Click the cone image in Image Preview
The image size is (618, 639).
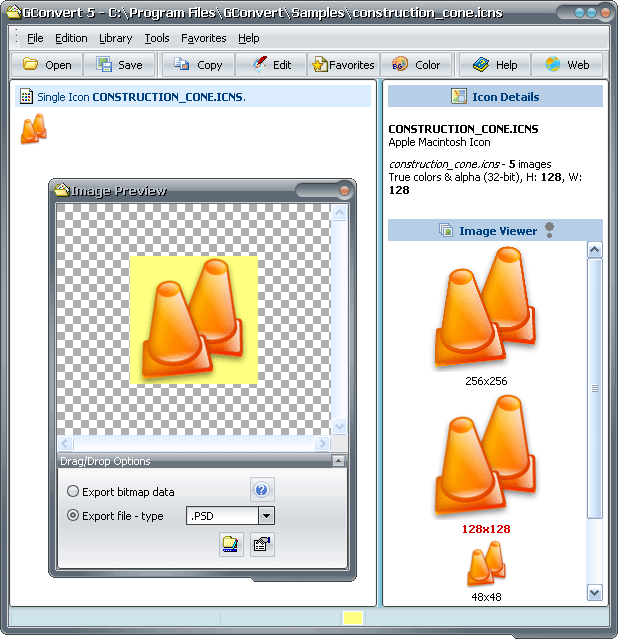(x=194, y=320)
